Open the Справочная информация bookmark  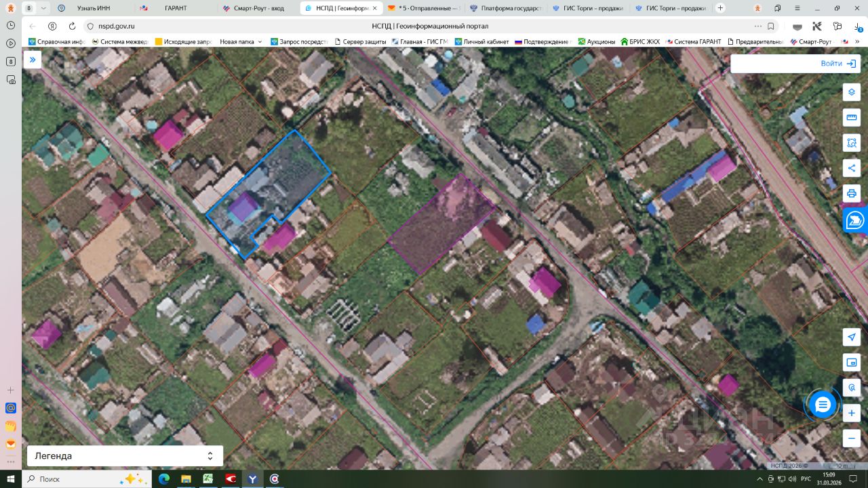coord(56,41)
